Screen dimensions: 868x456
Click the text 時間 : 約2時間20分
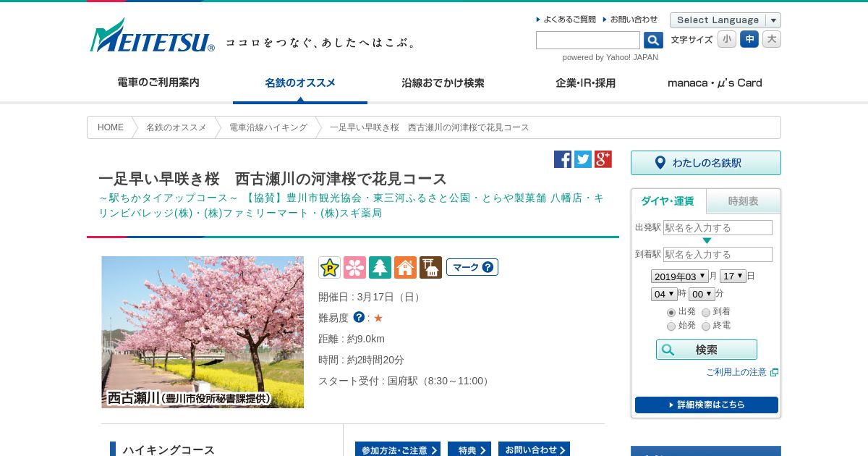tap(361, 360)
